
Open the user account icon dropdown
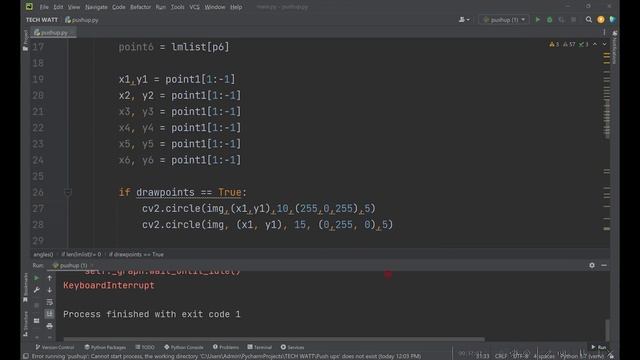point(464,20)
